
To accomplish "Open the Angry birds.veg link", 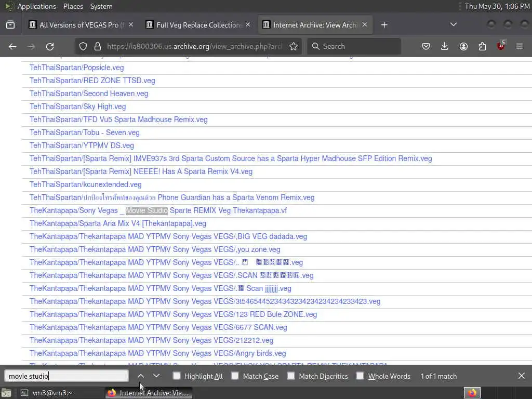I will [x=158, y=353].
